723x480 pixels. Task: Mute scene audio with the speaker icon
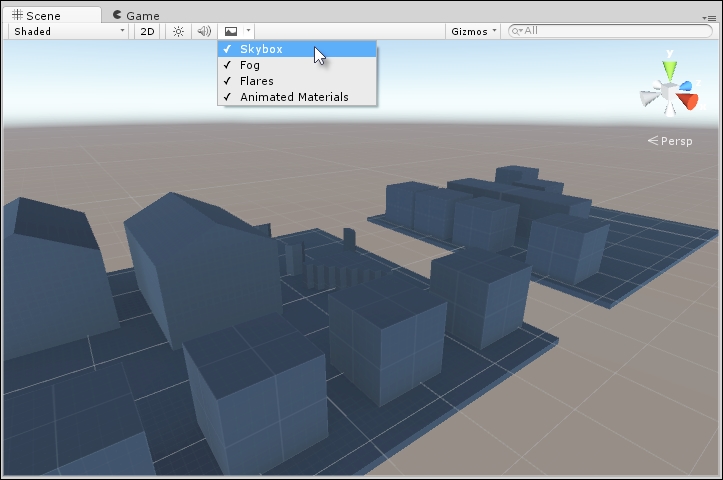click(x=203, y=31)
